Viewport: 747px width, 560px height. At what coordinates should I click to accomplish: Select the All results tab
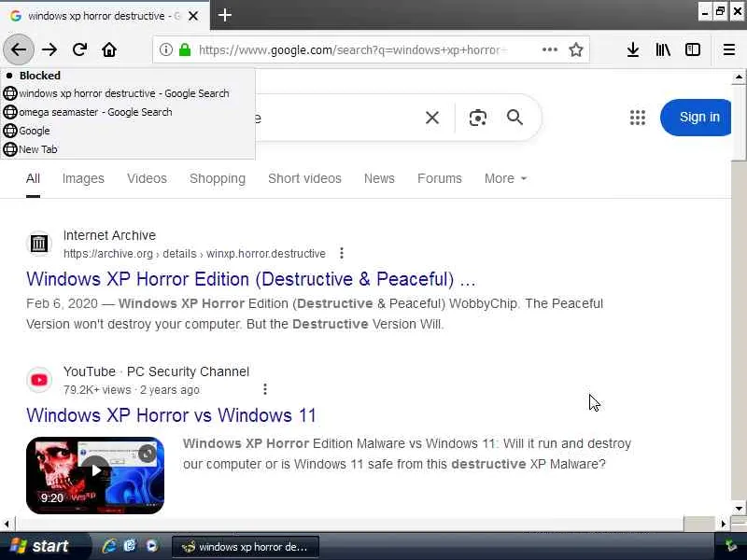pos(33,178)
